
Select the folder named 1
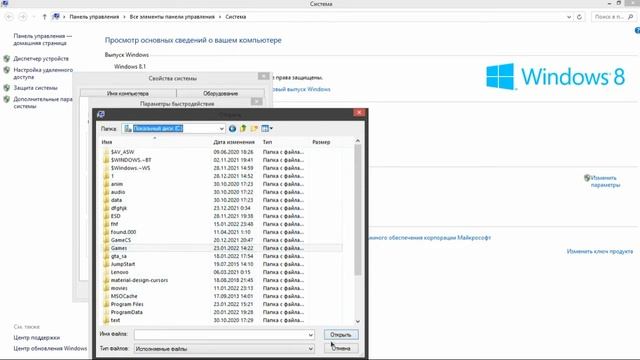click(x=112, y=176)
